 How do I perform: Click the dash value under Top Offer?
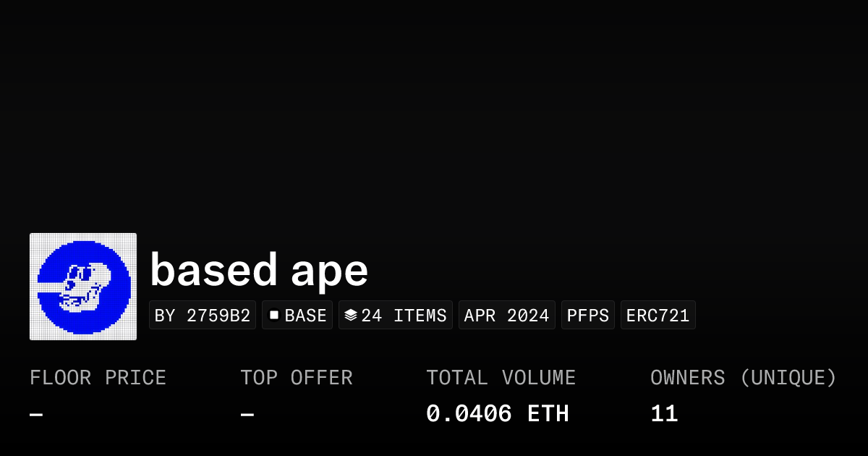[247, 415]
